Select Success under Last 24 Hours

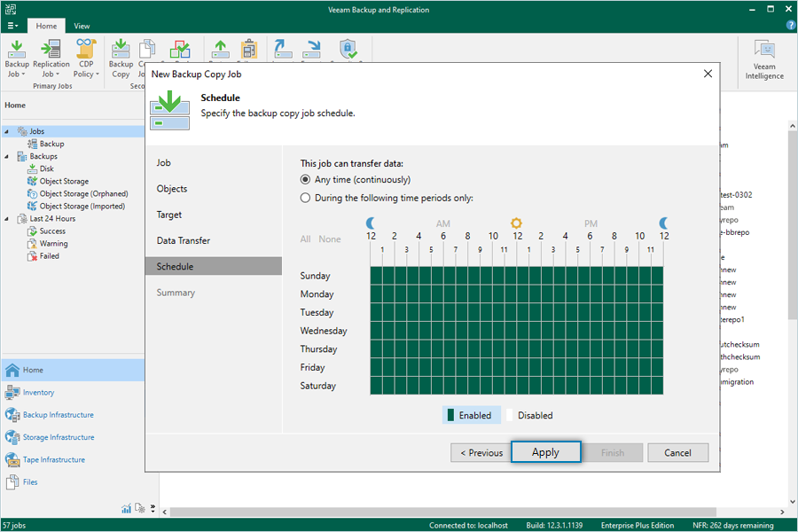52,231
